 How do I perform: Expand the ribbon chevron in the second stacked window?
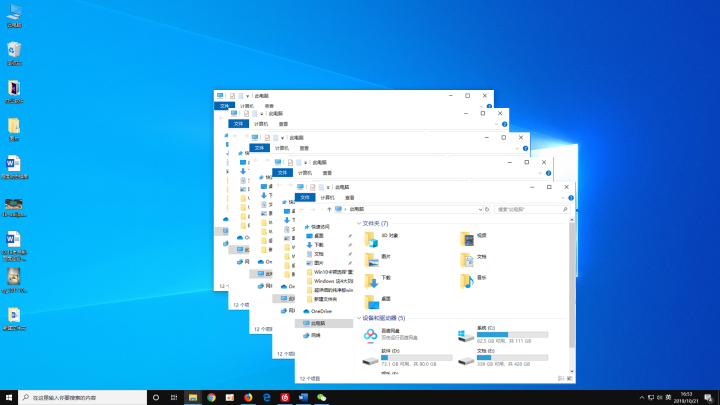point(496,124)
